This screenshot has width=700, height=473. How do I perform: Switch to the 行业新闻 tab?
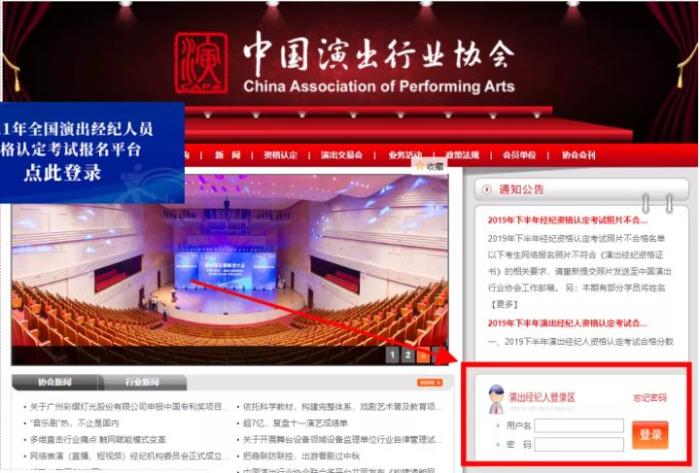click(142, 382)
